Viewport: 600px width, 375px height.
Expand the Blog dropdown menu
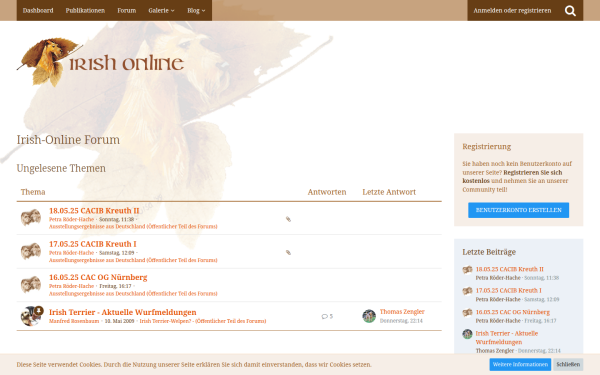(196, 10)
